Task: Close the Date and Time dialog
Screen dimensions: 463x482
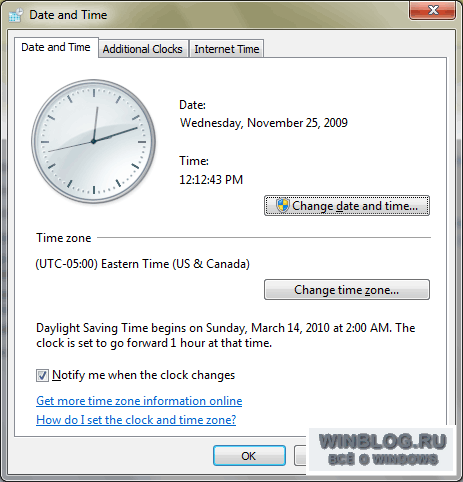Action: tap(432, 11)
